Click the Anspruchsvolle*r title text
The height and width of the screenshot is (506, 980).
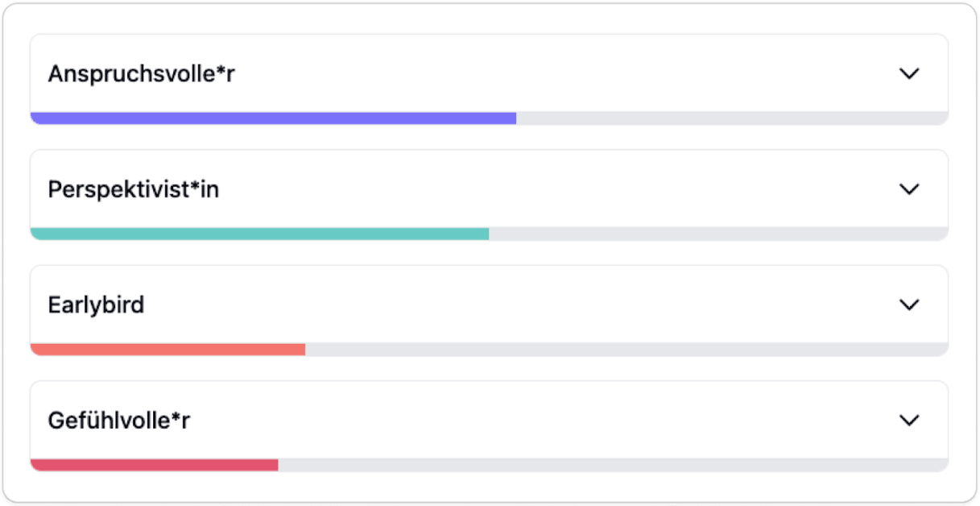click(141, 74)
